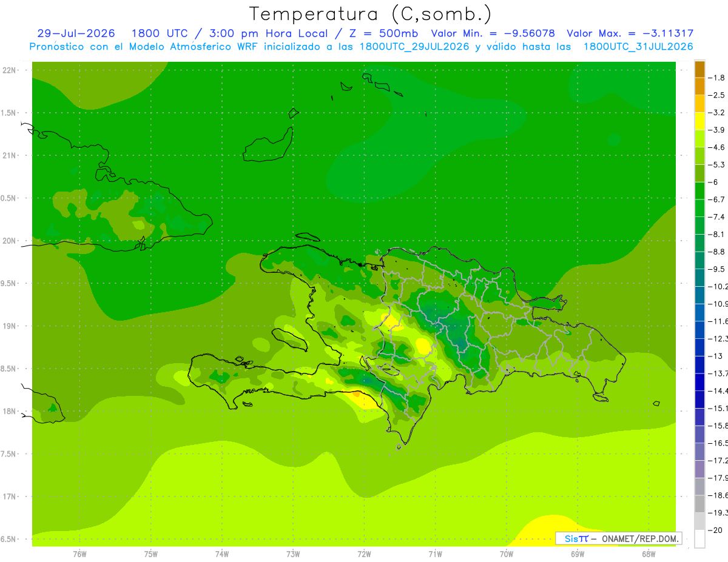This screenshot has width=728, height=562.
Task: Click the "-5.3" colorbar value
Action: [717, 164]
